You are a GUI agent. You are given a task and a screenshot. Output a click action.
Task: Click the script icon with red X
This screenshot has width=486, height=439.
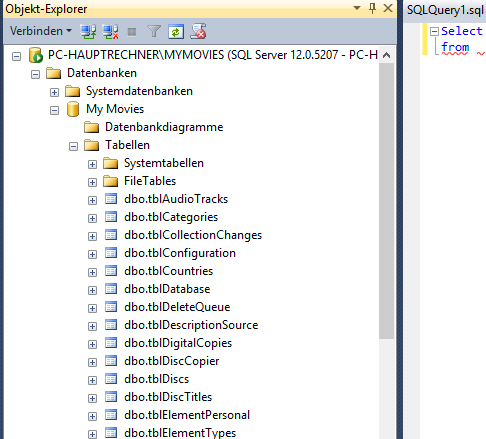click(x=198, y=32)
